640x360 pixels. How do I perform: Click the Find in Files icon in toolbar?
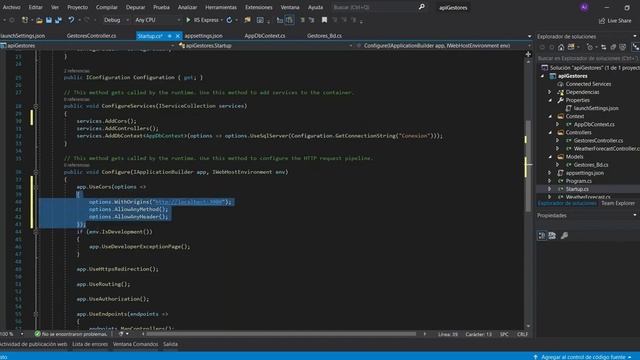click(x=247, y=20)
